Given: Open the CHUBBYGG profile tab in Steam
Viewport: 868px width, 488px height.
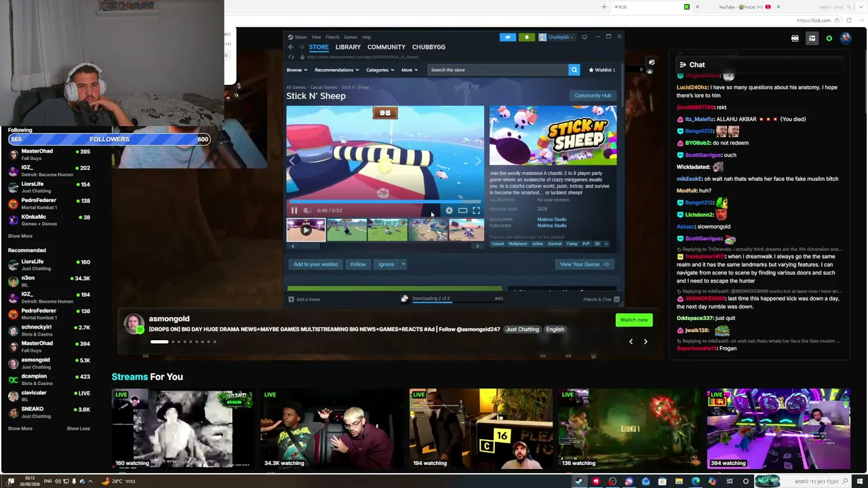Looking at the screenshot, I should tap(429, 47).
